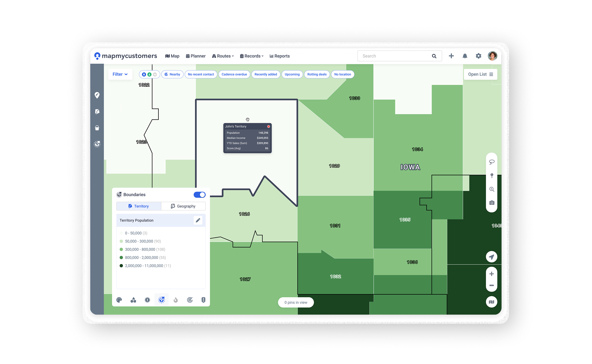592x364 pixels.
Task: Open the heat map flame tool
Action: (176, 300)
